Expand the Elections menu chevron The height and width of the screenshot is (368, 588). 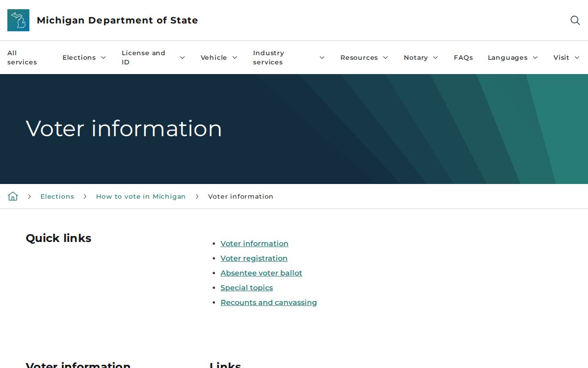tap(103, 57)
